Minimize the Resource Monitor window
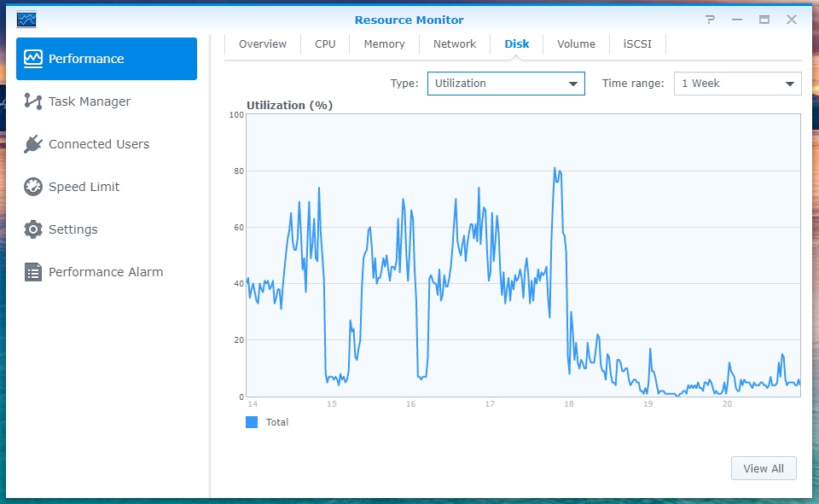The height and width of the screenshot is (504, 819). (737, 20)
